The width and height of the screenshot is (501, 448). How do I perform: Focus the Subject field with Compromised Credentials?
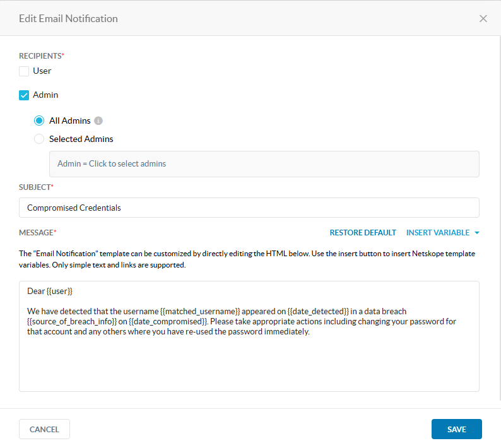click(x=249, y=208)
